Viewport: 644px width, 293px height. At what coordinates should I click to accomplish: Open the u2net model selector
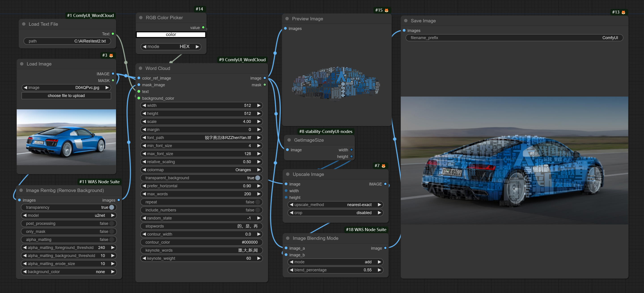69,215
